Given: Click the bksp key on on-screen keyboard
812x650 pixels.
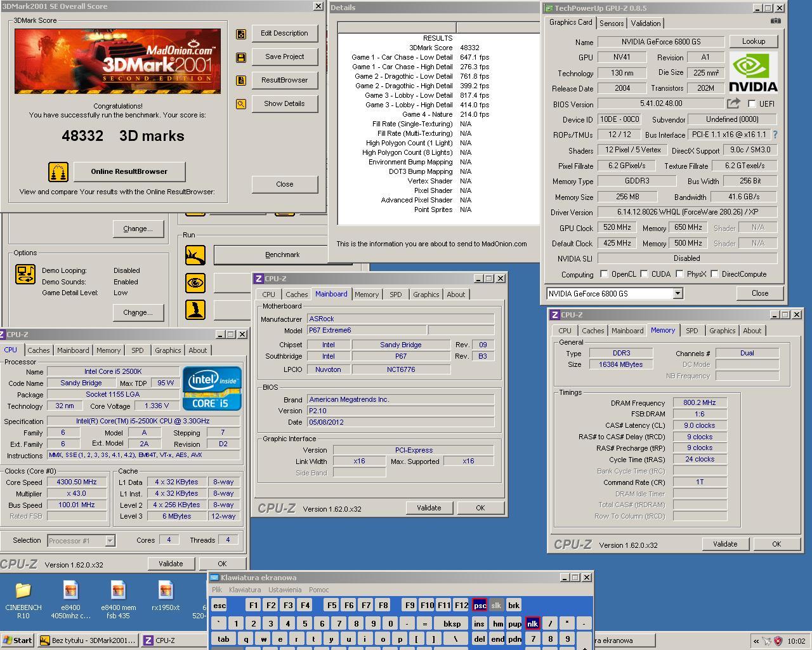Looking at the screenshot, I should pos(452,623).
